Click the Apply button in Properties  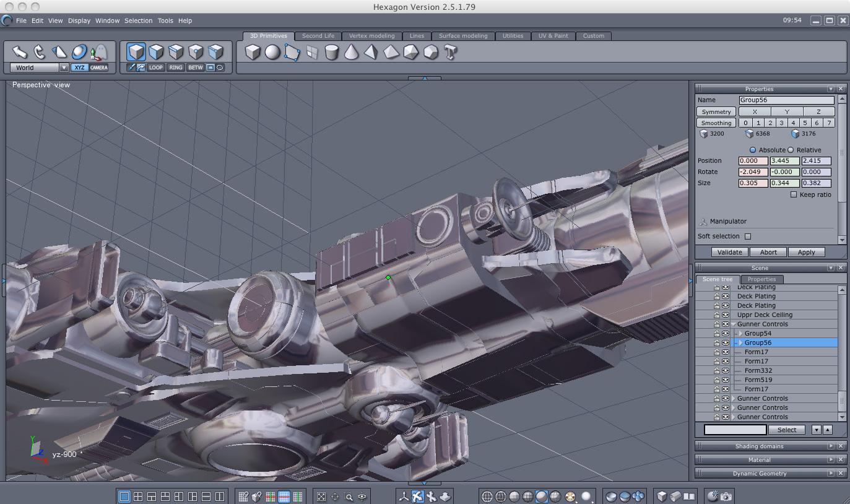click(806, 252)
